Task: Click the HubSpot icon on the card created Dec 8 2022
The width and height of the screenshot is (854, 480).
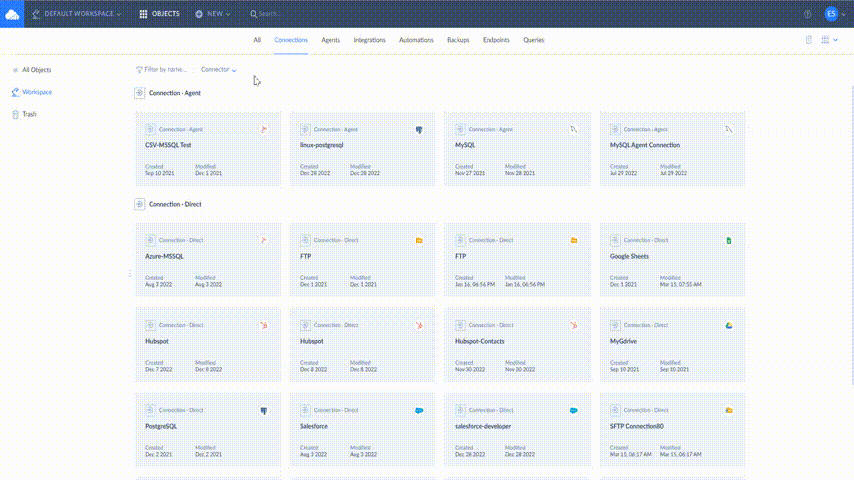Action: [x=419, y=325]
